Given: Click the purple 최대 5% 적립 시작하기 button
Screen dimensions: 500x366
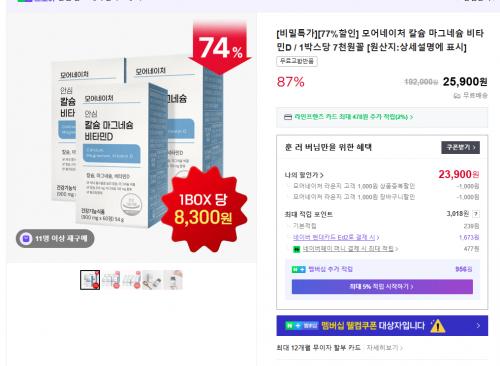Looking at the screenshot, I should click(382, 287).
